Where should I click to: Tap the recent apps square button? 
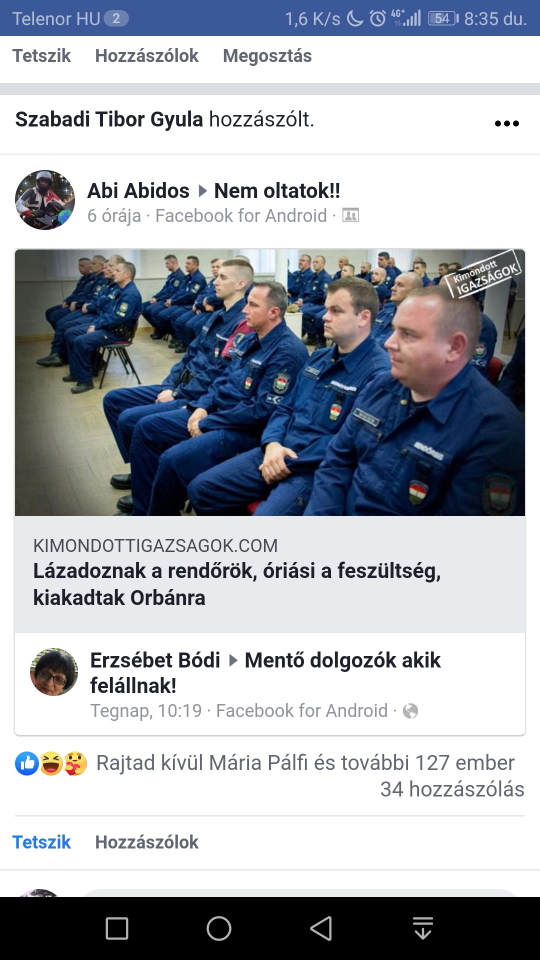(117, 928)
